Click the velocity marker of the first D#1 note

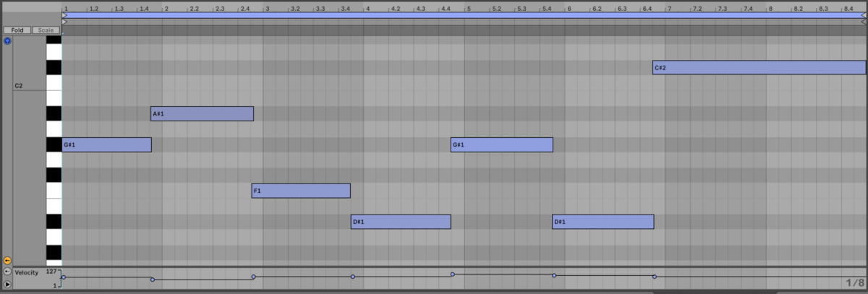(x=353, y=277)
